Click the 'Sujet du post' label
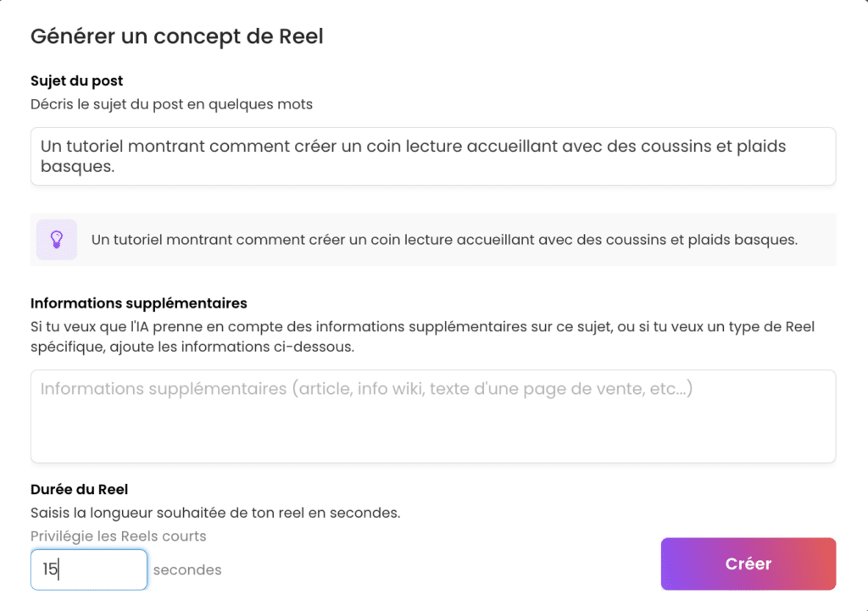The height and width of the screenshot is (611, 868). pyautogui.click(x=76, y=81)
